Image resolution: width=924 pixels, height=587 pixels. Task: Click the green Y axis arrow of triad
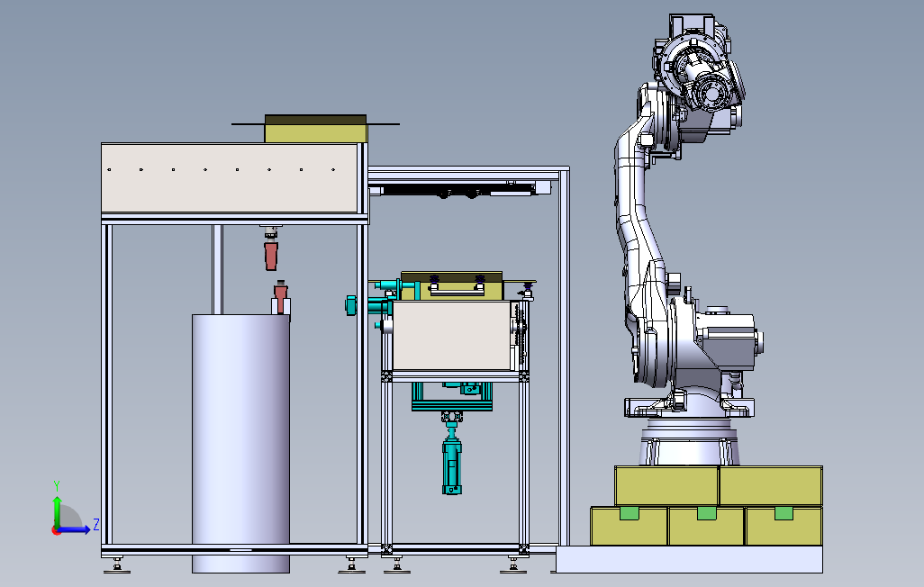[57, 511]
